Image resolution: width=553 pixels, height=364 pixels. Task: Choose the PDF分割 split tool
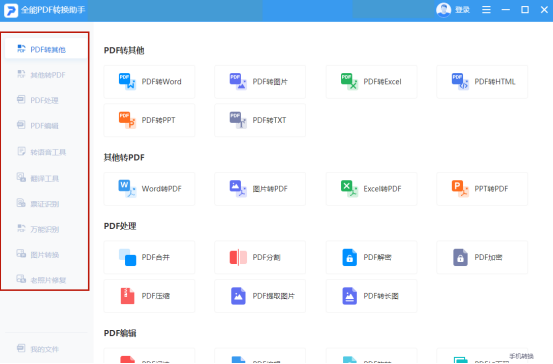[260, 257]
